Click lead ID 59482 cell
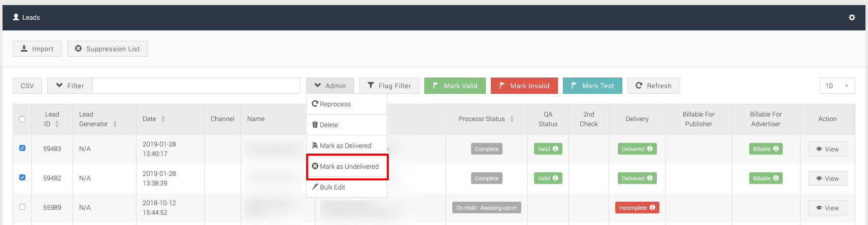This screenshot has width=868, height=225. (52, 178)
